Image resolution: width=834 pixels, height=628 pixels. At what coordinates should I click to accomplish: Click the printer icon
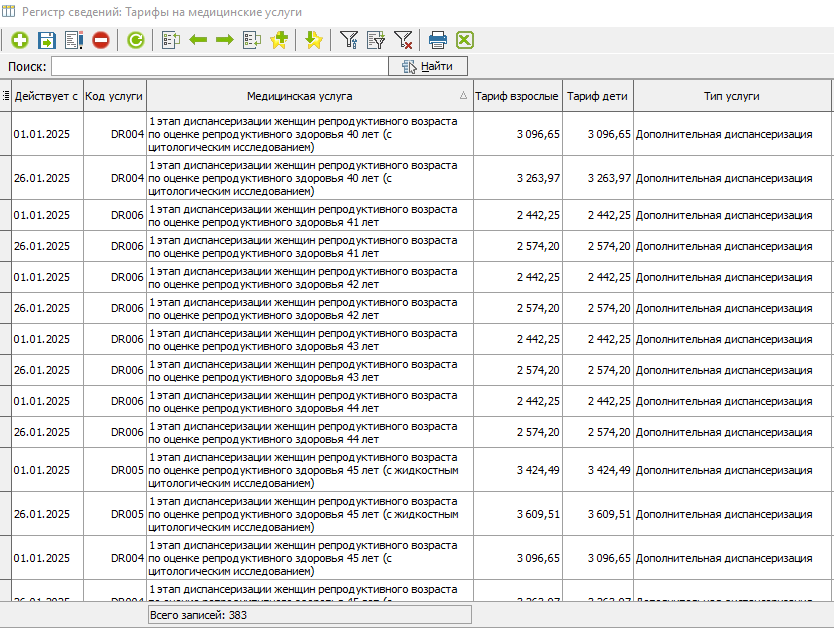437,40
